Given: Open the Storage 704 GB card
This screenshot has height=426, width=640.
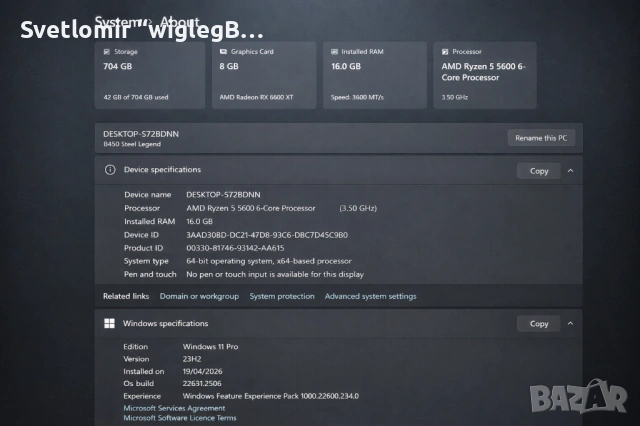Looking at the screenshot, I should 150,75.
